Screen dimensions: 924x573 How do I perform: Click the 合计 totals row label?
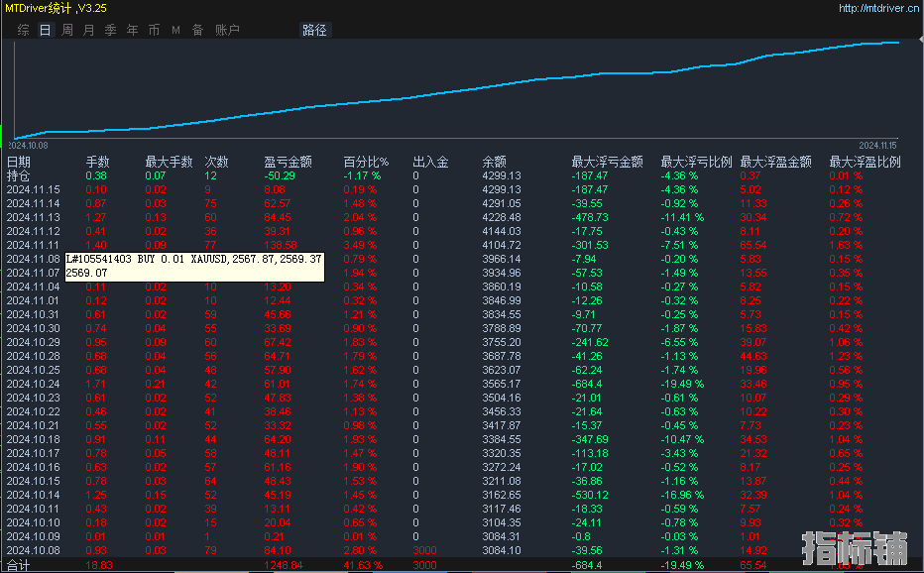(x=18, y=566)
